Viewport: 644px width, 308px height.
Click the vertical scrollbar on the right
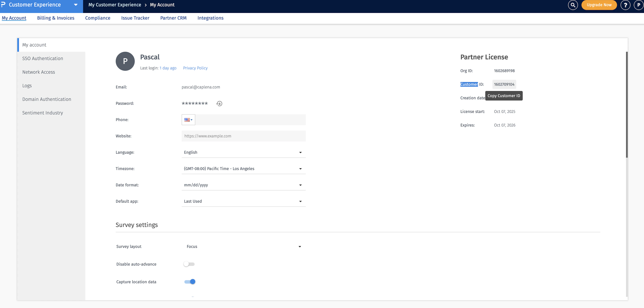click(x=626, y=104)
